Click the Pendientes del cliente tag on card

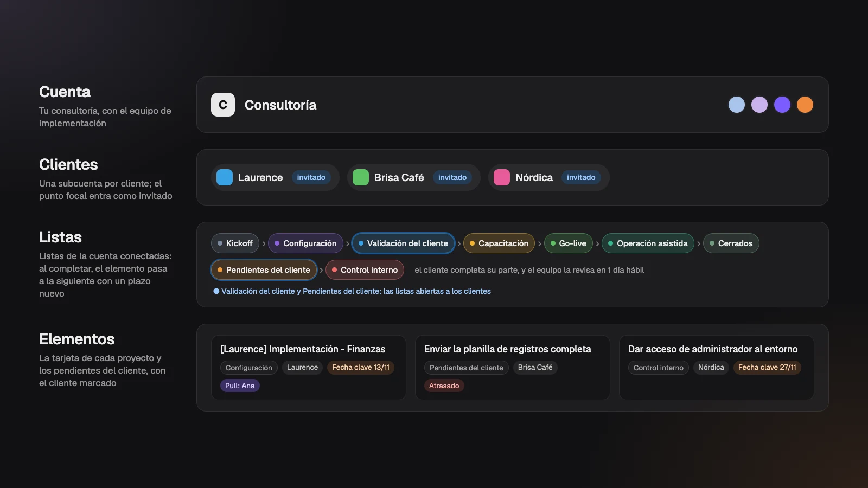(x=467, y=368)
